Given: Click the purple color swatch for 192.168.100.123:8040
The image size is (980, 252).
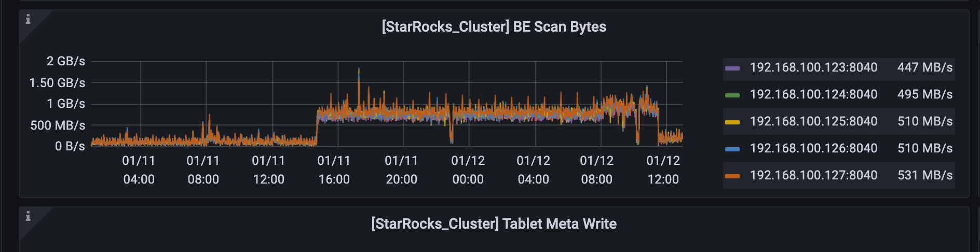Looking at the screenshot, I should [x=732, y=68].
